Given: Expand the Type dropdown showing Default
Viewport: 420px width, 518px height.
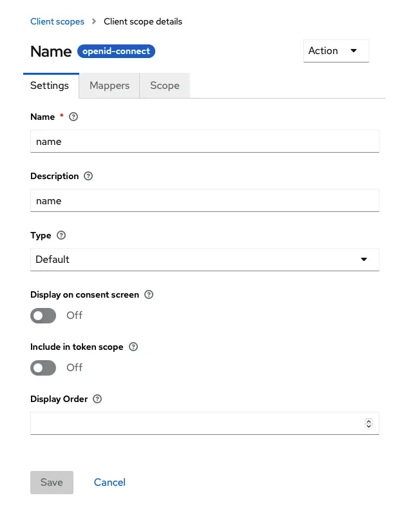Looking at the screenshot, I should (x=205, y=260).
